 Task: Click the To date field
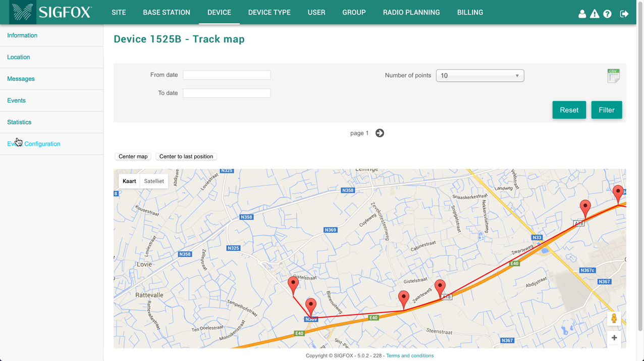point(227,93)
